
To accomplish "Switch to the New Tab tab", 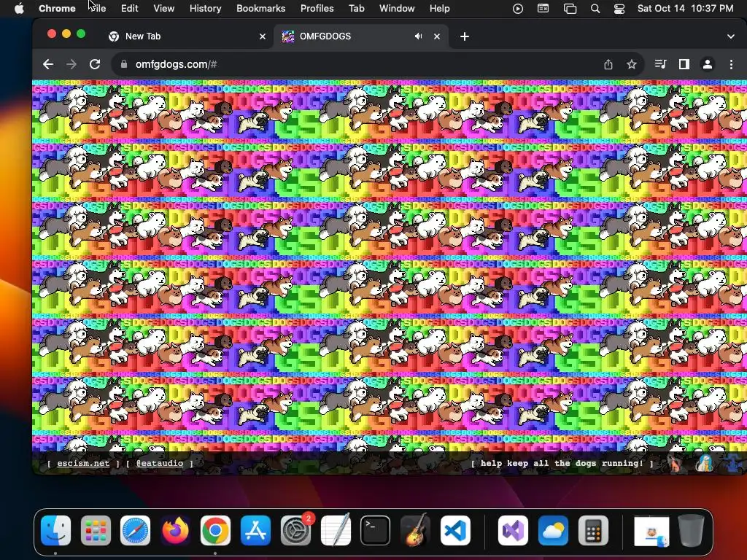I will click(x=186, y=36).
